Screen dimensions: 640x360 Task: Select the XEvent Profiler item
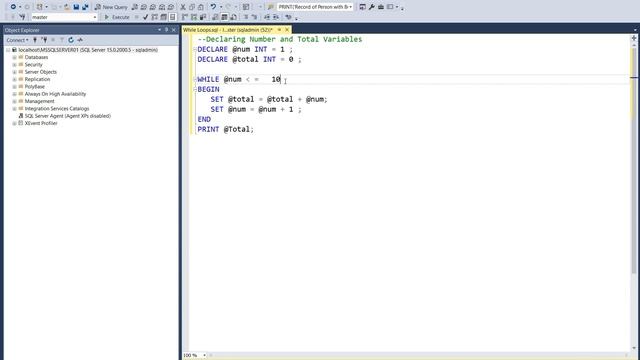click(41, 123)
